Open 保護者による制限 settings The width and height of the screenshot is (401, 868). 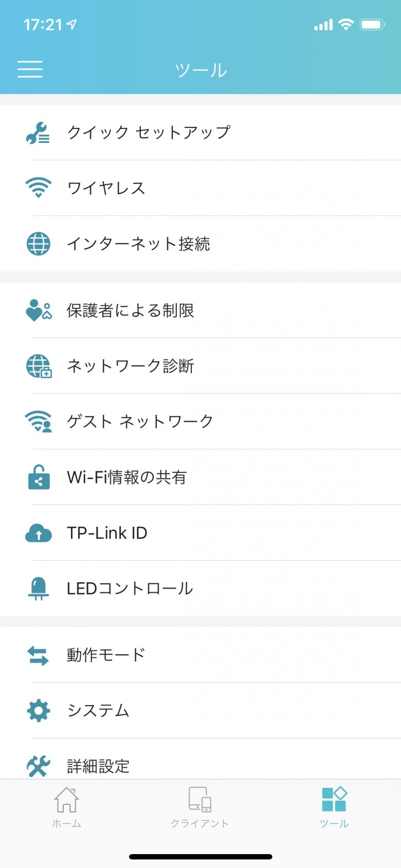200,310
